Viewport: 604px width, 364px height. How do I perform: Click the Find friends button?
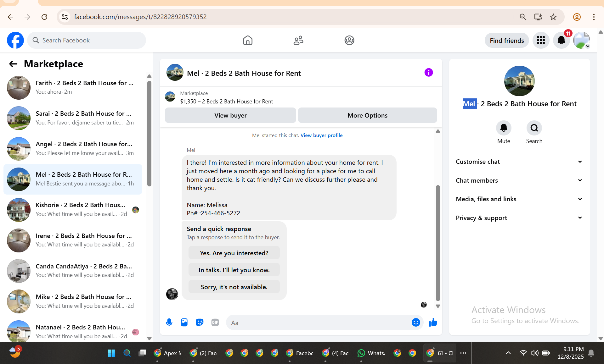(507, 40)
